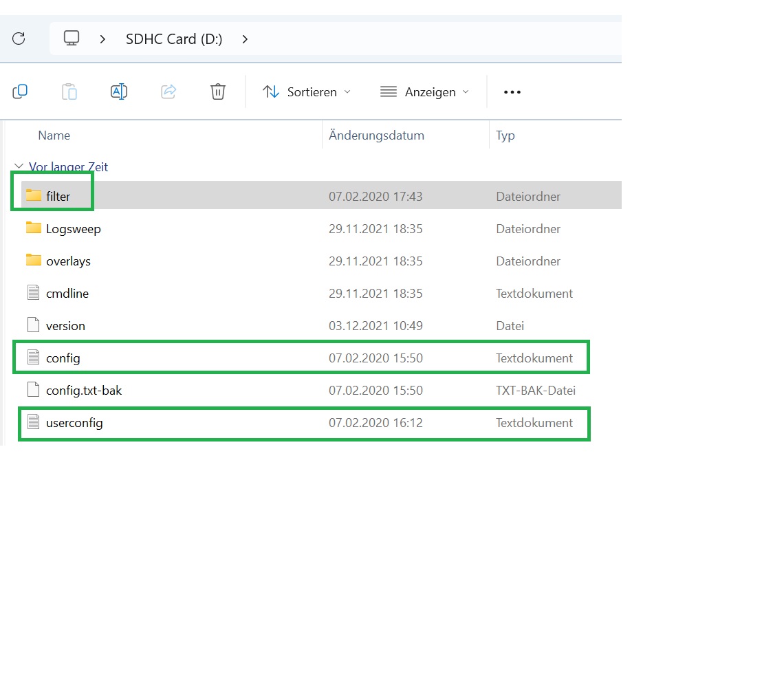
Task: Open the Anzeigen view dropdown
Action: 424,91
